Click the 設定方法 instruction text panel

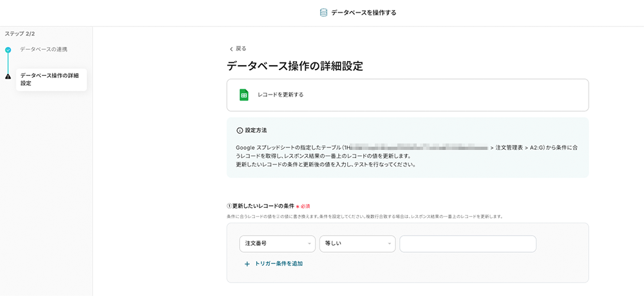pyautogui.click(x=407, y=154)
